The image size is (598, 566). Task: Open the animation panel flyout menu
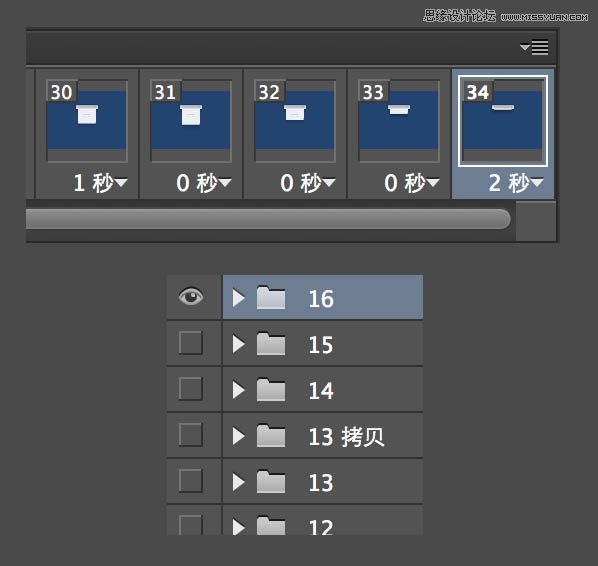[534, 48]
